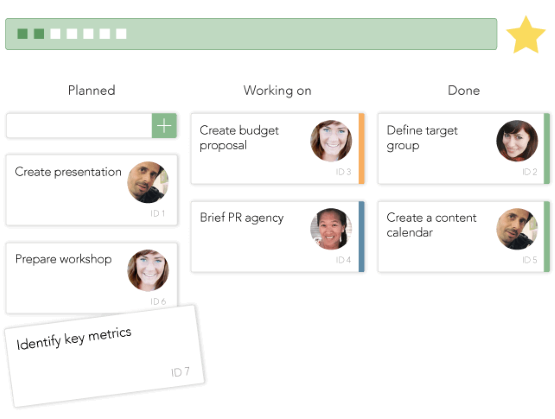
Task: Click avatar on Create budget proposal card
Action: pyautogui.click(x=331, y=140)
